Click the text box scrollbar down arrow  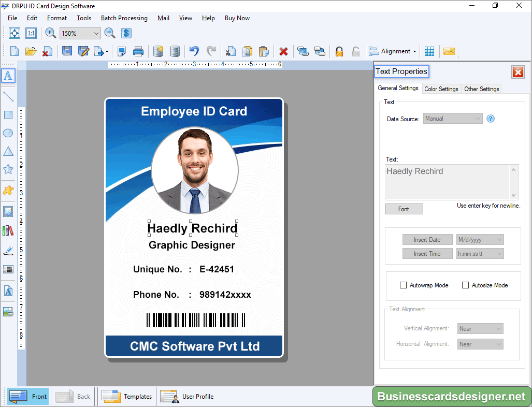(x=514, y=195)
